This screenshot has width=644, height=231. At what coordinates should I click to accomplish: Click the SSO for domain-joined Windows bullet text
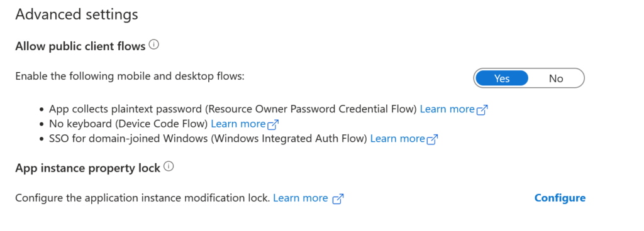(208, 139)
